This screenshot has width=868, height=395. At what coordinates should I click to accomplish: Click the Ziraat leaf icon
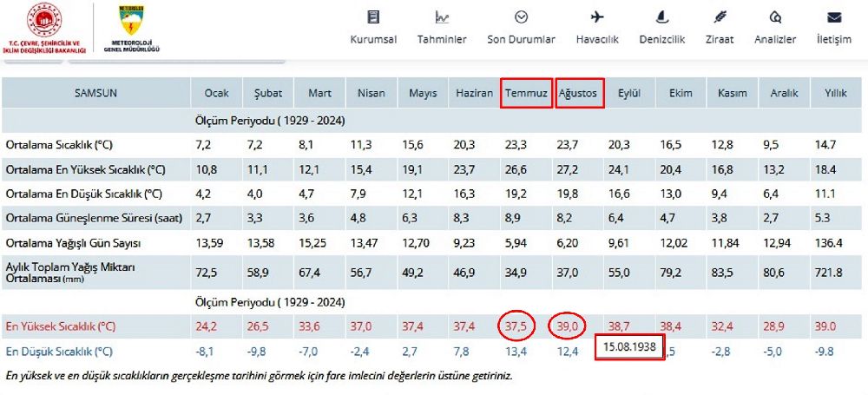[x=720, y=17]
